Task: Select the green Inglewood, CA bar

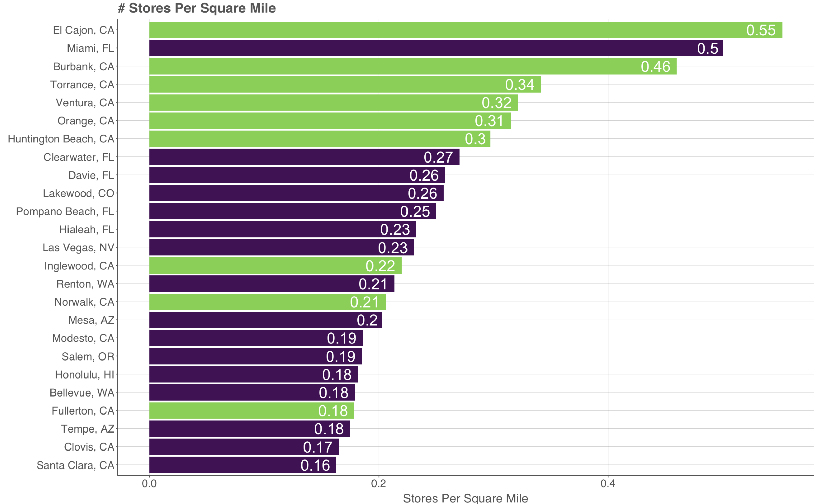Action: pyautogui.click(x=275, y=266)
